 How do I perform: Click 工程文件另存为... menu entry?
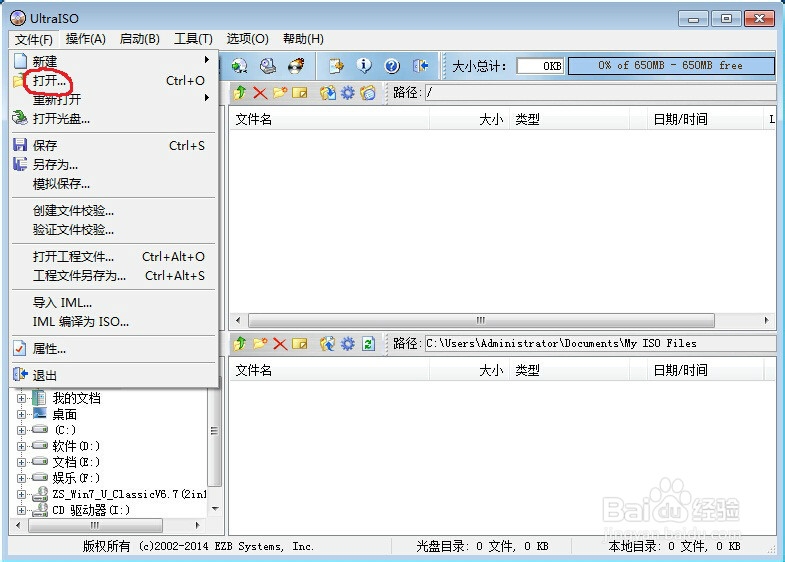(114, 276)
